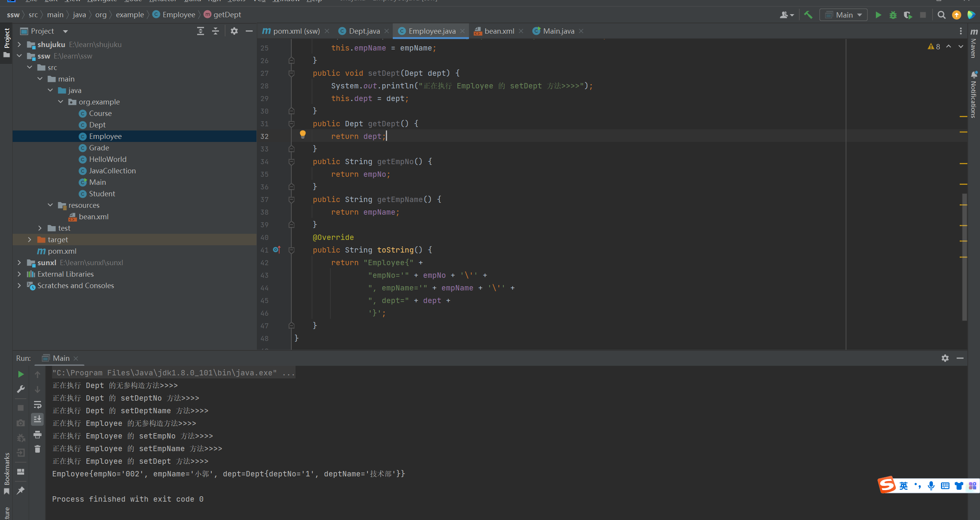Image resolution: width=980 pixels, height=520 pixels.
Task: Expand the target folder in project tree
Action: click(29, 240)
